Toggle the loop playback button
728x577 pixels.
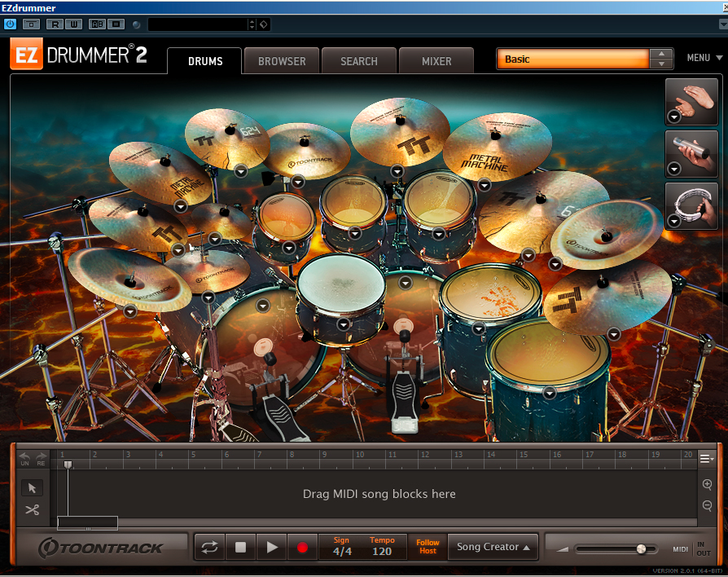[x=209, y=548]
